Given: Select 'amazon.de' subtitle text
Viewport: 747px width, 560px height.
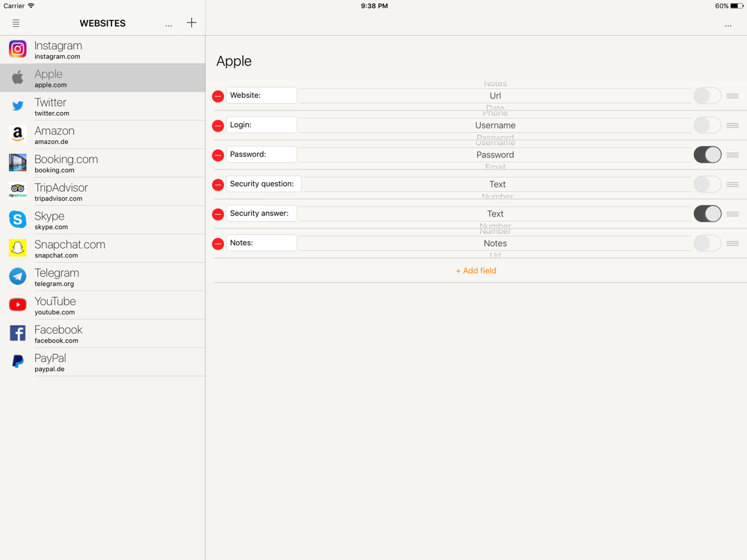Looking at the screenshot, I should pos(52,142).
